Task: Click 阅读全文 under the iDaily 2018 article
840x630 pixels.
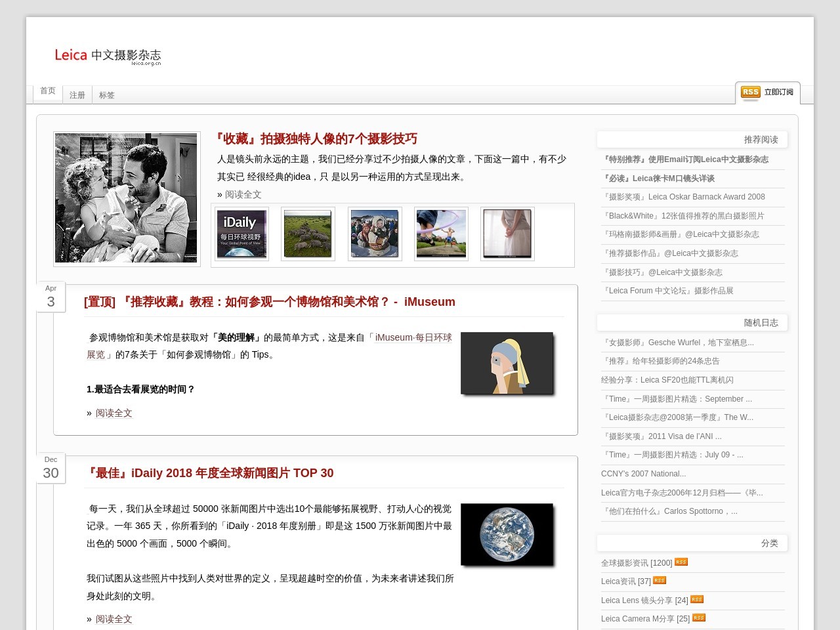Action: pos(114,619)
